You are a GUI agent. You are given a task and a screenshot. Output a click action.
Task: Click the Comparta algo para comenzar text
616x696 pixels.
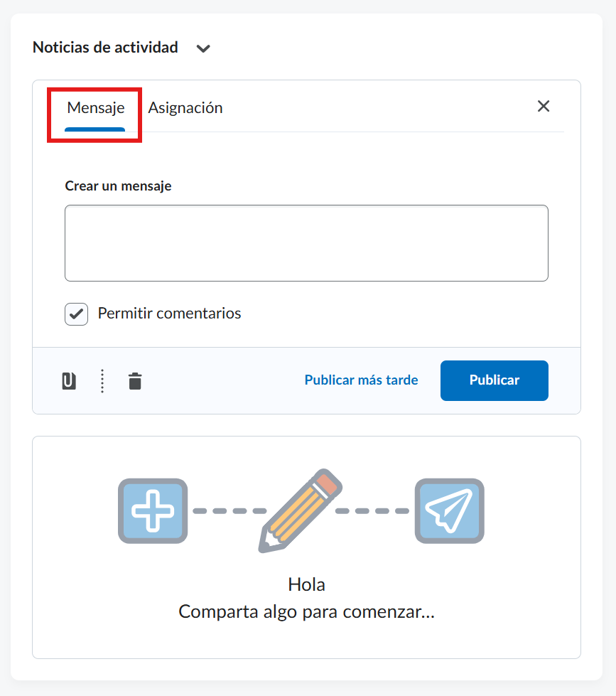306,612
